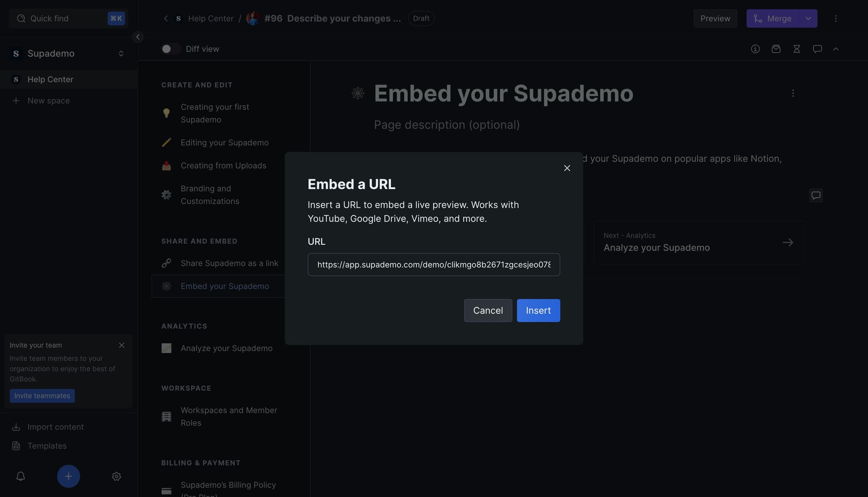Open settings gear in sidebar footer
This screenshot has height=497, width=868.
[x=117, y=476]
